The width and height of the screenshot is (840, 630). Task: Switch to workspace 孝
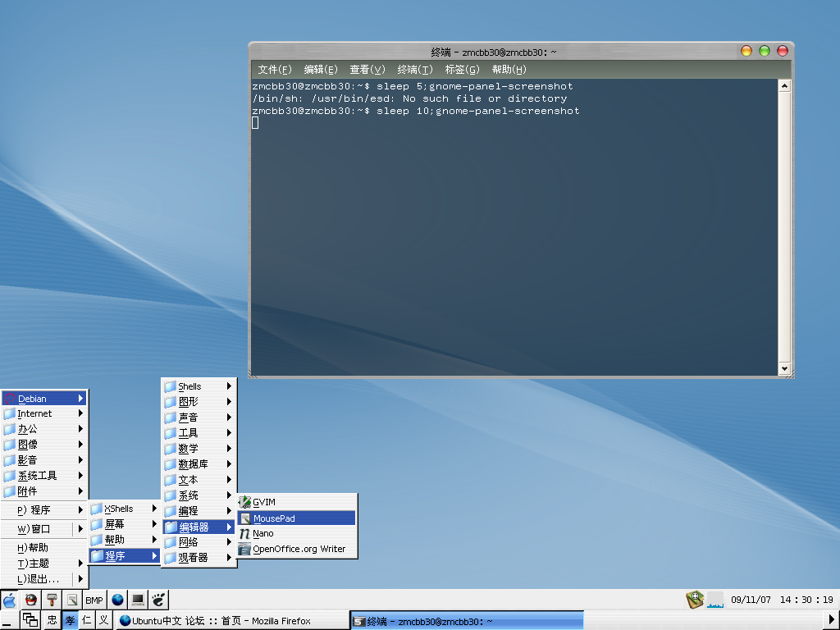click(71, 620)
